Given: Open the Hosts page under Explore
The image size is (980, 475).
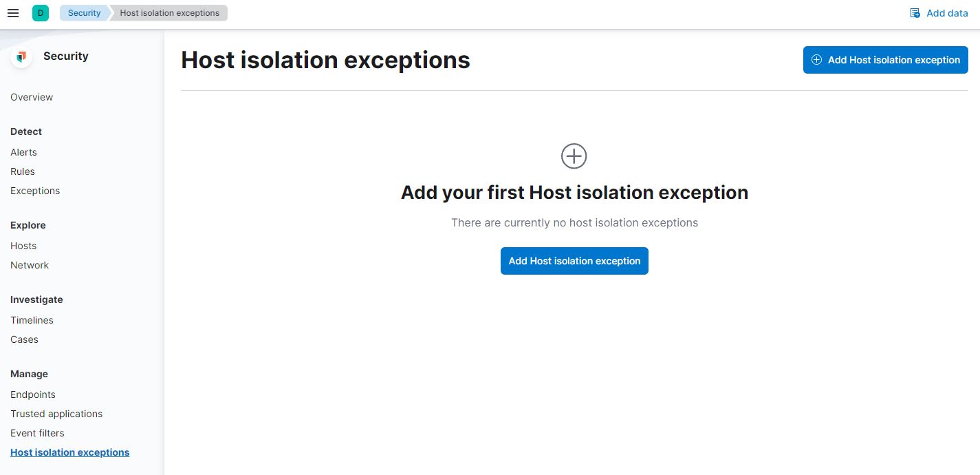Looking at the screenshot, I should (x=23, y=246).
